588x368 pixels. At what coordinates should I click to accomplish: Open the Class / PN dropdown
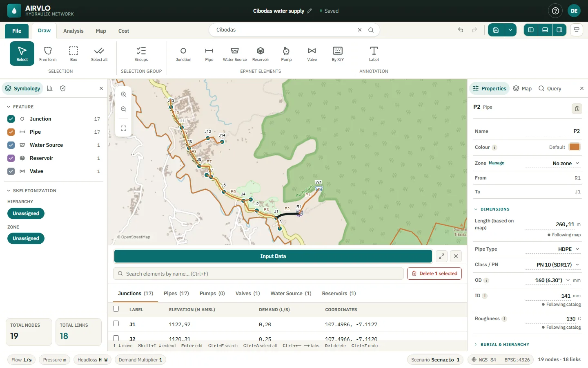[x=553, y=265]
